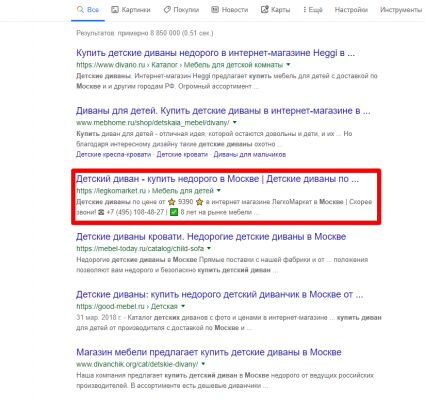Switch to the Картинки tab
425x400 pixels.
pyautogui.click(x=131, y=10)
